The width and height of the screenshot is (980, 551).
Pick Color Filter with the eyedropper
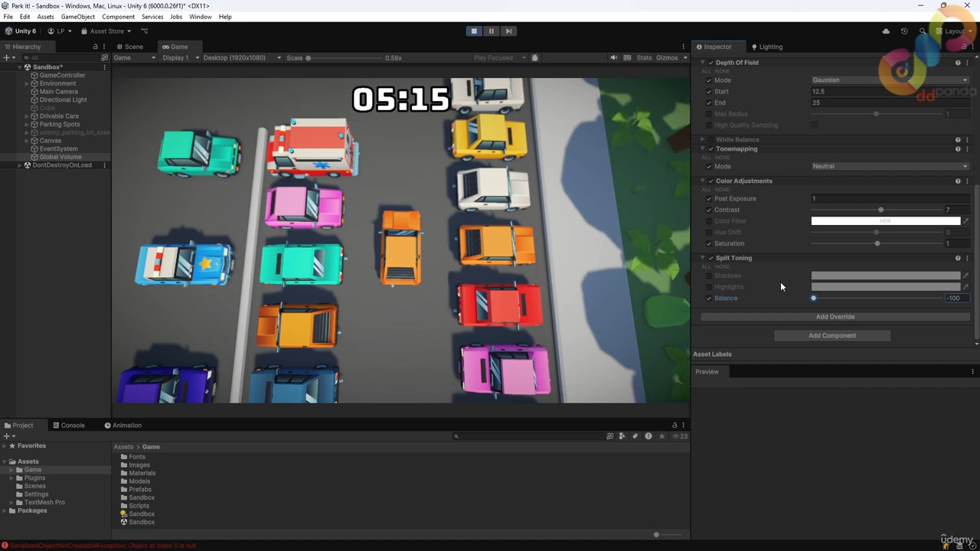(966, 221)
